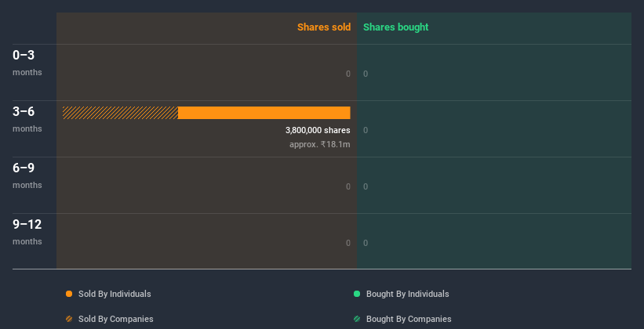This screenshot has height=329, width=644.
Task: Click shares bought zero in 9–12 months row
Action: click(366, 243)
